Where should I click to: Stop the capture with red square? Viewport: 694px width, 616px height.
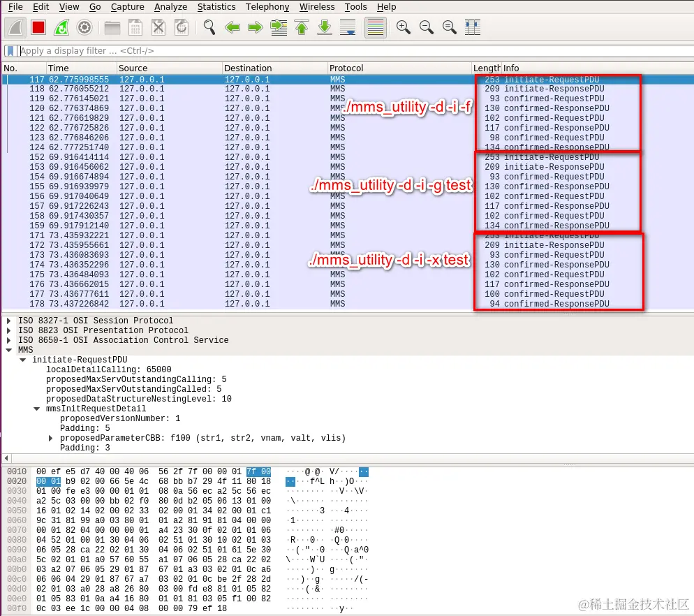[x=38, y=27]
